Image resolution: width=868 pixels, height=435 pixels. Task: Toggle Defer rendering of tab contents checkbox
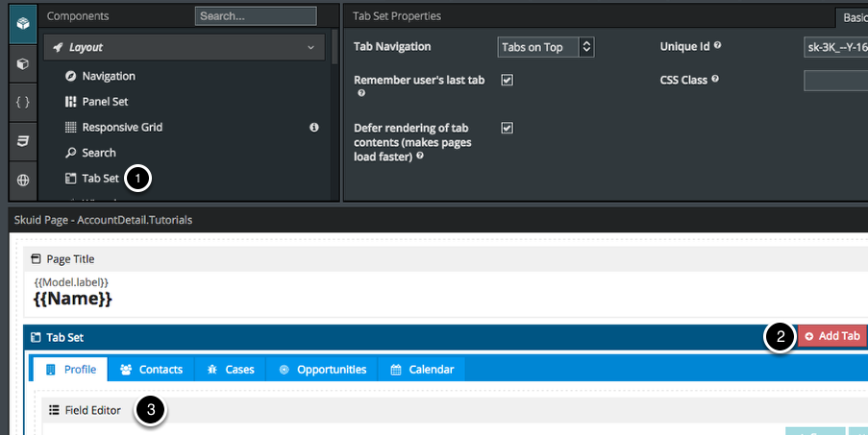[x=507, y=128]
